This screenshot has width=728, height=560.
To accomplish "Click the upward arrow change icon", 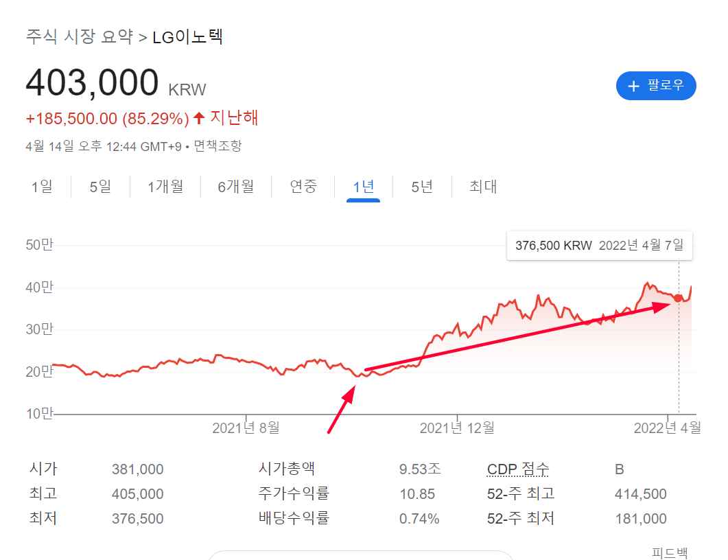I will point(199,119).
